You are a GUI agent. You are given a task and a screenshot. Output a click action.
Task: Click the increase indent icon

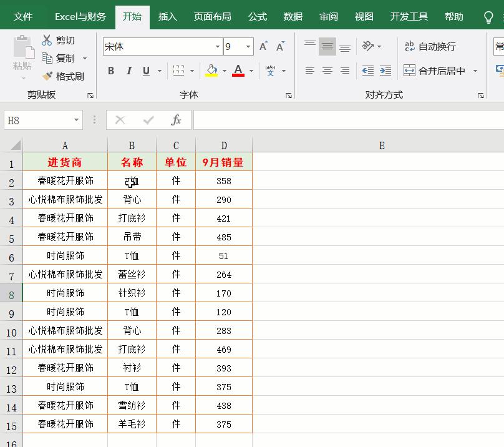[385, 71]
